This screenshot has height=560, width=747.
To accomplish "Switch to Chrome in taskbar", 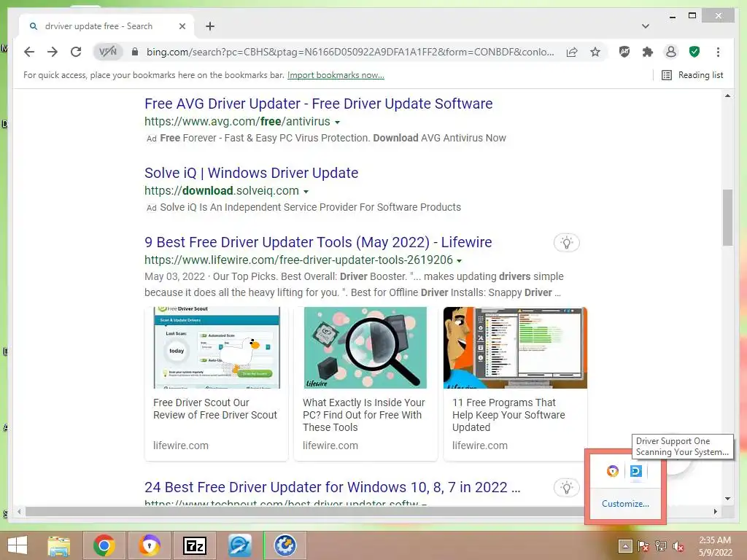I will pos(104,545).
